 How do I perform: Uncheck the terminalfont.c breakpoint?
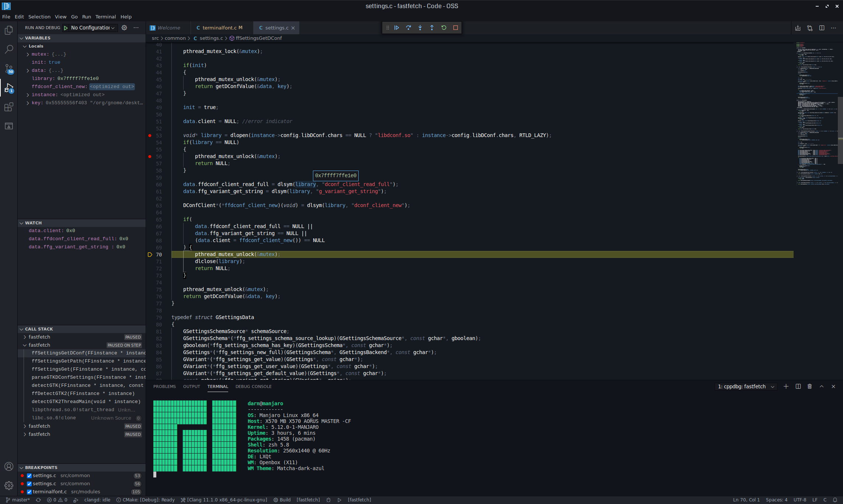point(29,492)
